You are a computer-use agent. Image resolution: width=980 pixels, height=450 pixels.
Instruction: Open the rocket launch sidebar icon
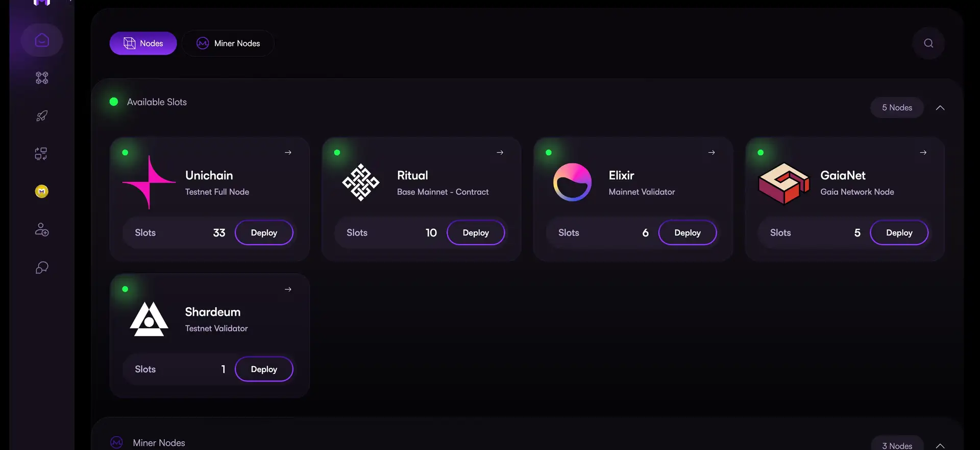[x=42, y=116]
